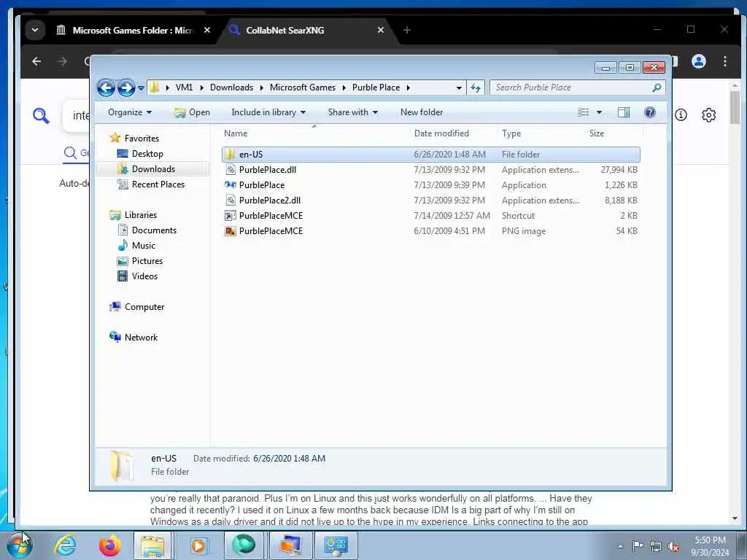Open the Videos library
The width and height of the screenshot is (747, 560).
click(x=144, y=276)
